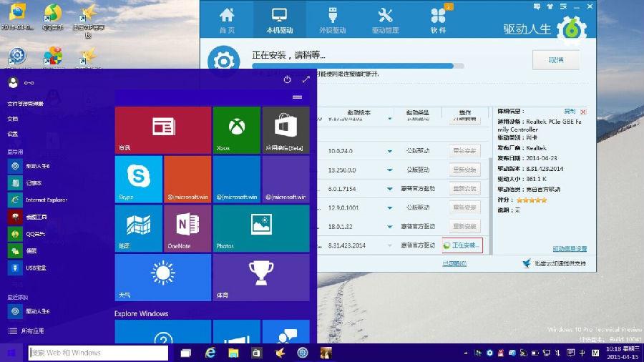The height and width of the screenshot is (362, 644).
Task: Launch 记事本 from most used list
Action: [x=26, y=183]
